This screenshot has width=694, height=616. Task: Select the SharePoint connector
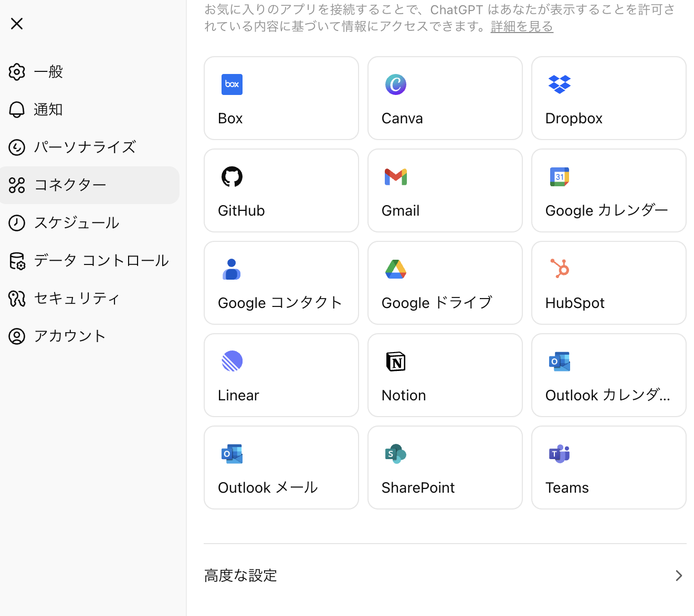click(x=445, y=468)
